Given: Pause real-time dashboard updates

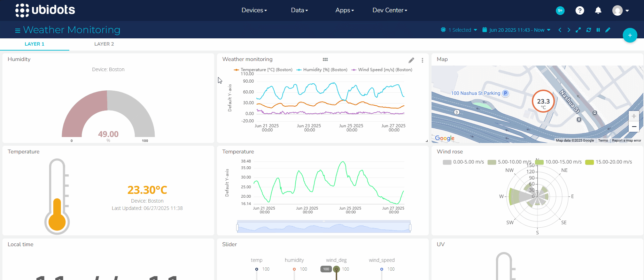Looking at the screenshot, I should point(598,30).
